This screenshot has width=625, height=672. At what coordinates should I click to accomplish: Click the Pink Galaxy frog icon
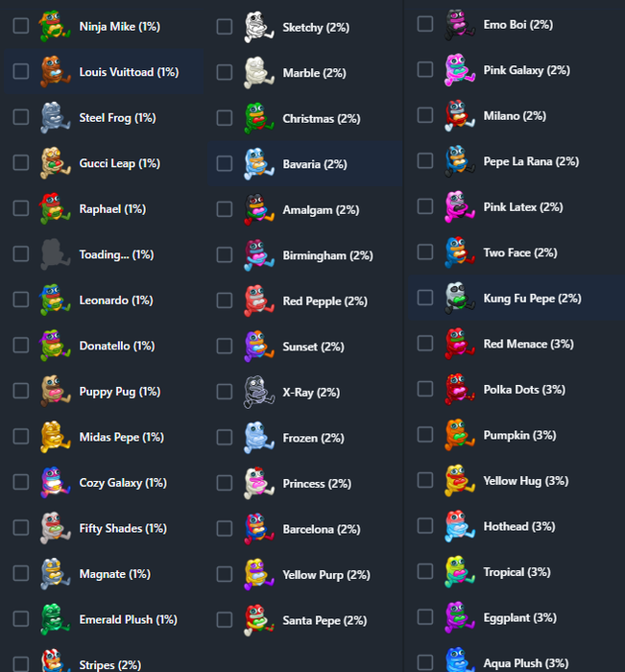460,70
